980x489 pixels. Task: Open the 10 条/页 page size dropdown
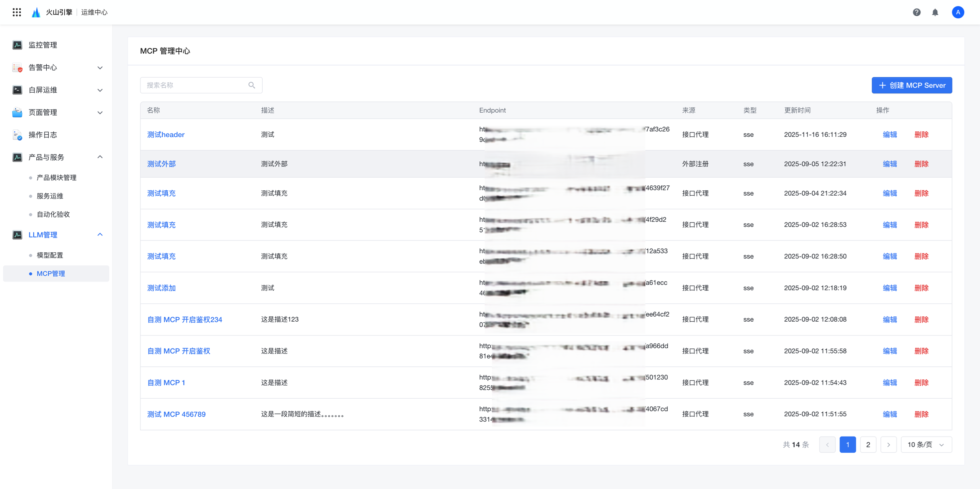pyautogui.click(x=926, y=445)
